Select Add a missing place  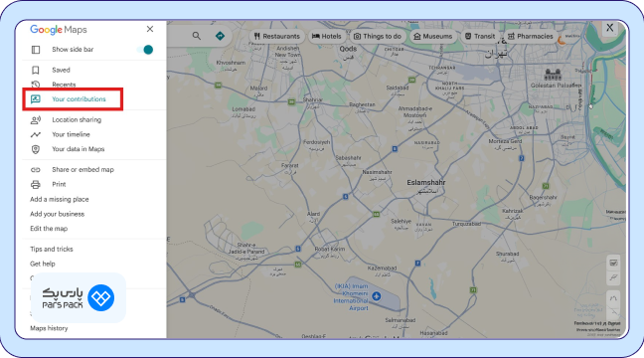[60, 199]
